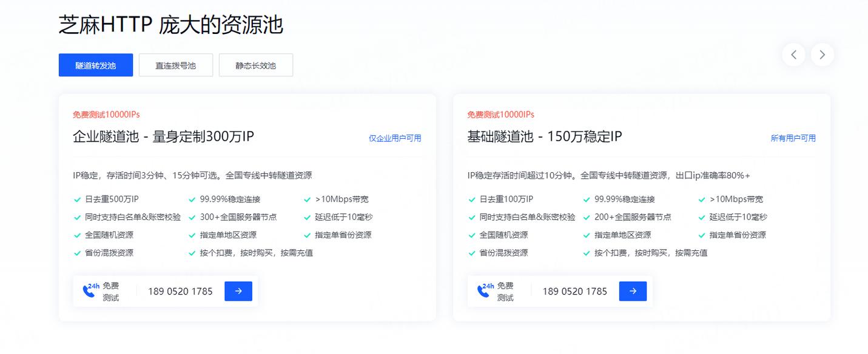Image resolution: width=868 pixels, height=354 pixels.
Task: Click 免费测试10000IPs label in 企业隧道池 card
Action: coord(106,115)
